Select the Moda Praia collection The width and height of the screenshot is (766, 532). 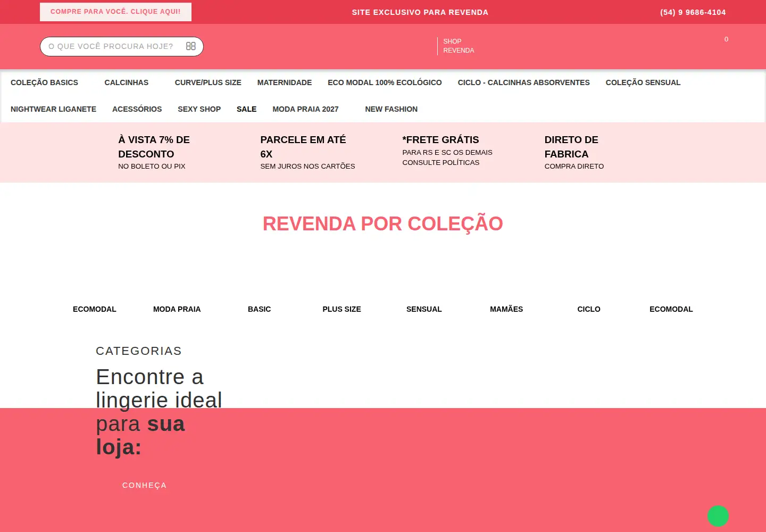[177, 309]
